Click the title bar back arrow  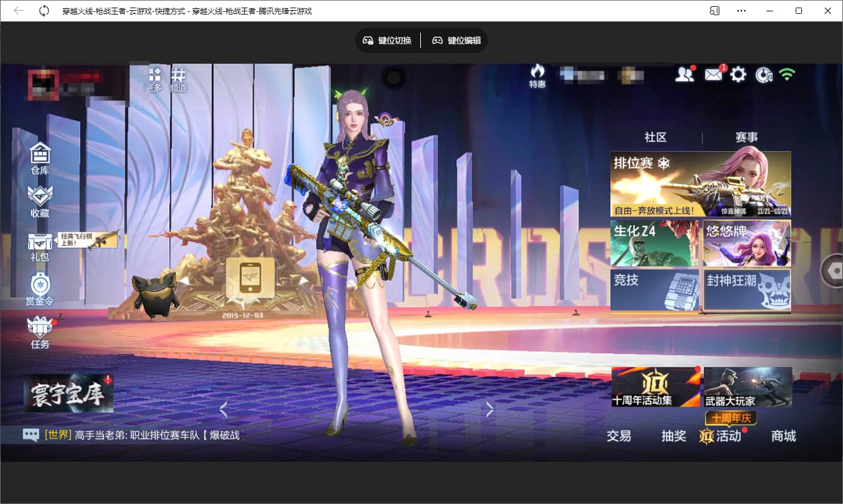pos(19,11)
